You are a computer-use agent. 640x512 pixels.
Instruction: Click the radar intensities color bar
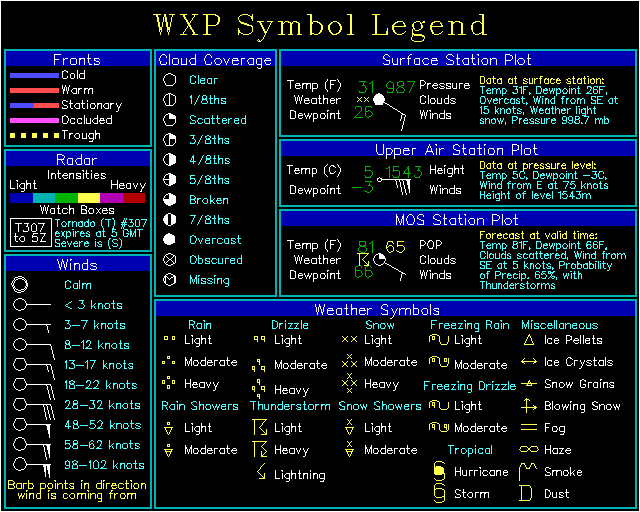77,198
